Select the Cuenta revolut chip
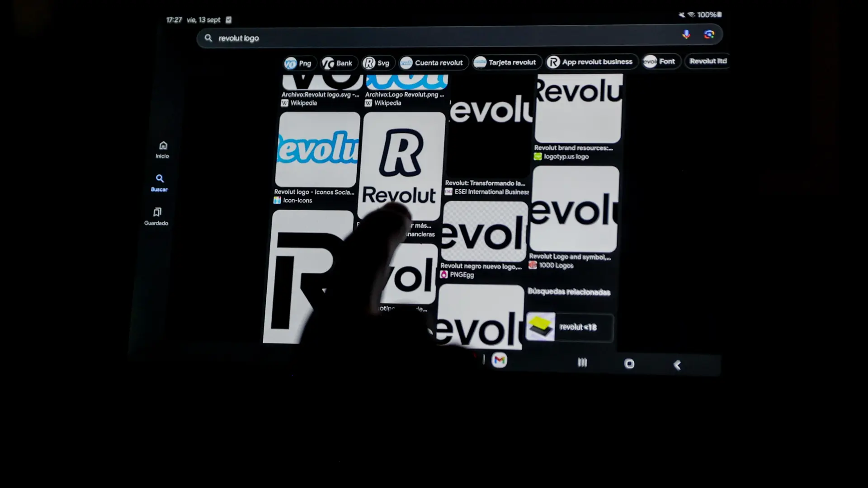Screen dimensions: 868x488 433,63
